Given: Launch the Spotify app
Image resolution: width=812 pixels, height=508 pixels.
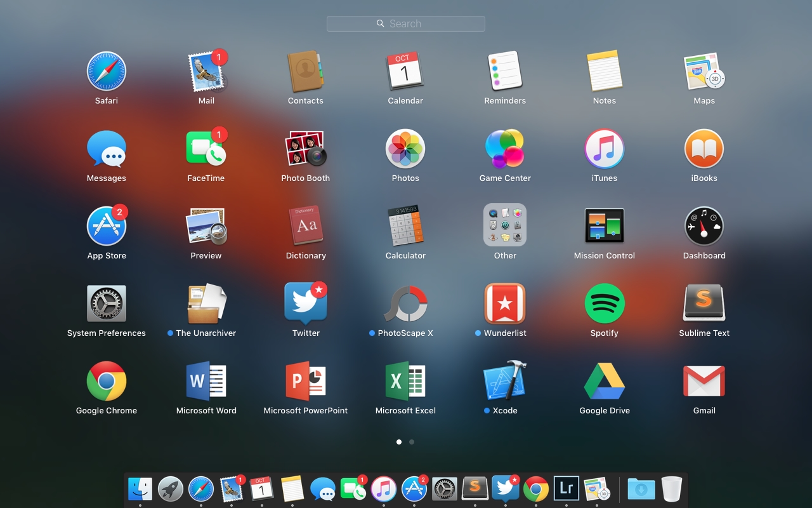Looking at the screenshot, I should [605, 304].
